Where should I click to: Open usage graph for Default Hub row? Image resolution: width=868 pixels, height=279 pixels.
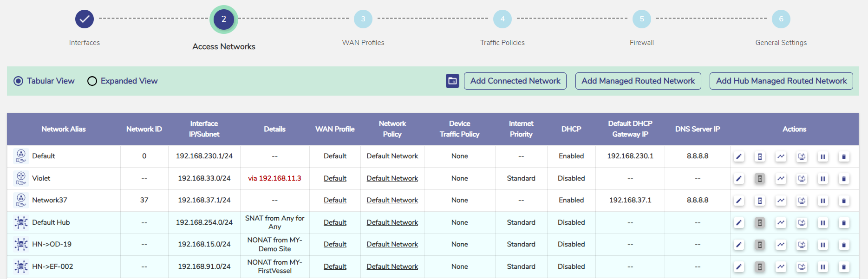(781, 223)
